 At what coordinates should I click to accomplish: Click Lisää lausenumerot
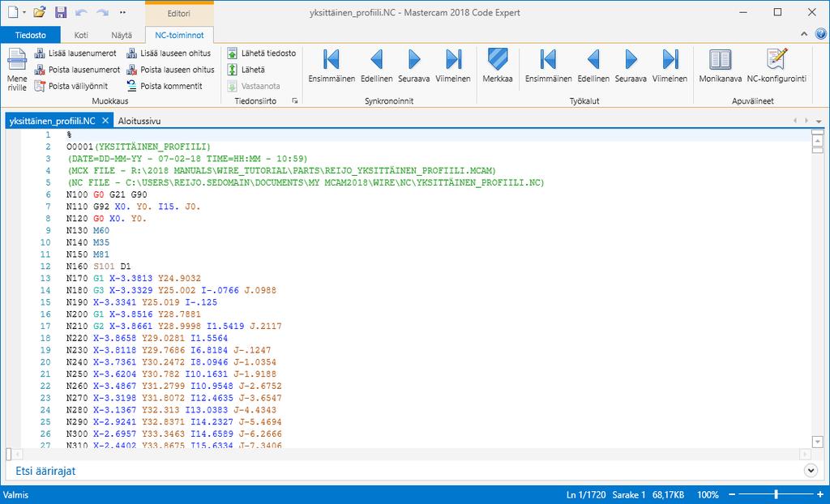pyautogui.click(x=75, y=53)
